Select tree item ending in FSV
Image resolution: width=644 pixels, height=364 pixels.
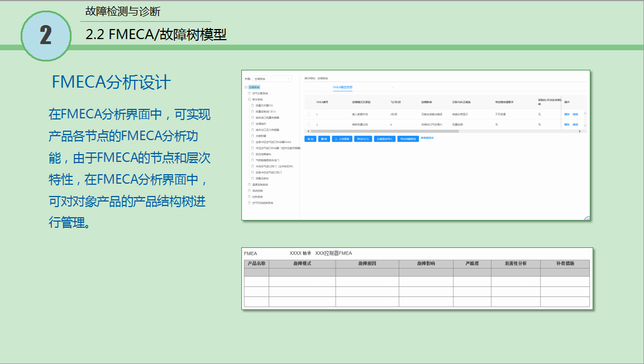[264, 106]
